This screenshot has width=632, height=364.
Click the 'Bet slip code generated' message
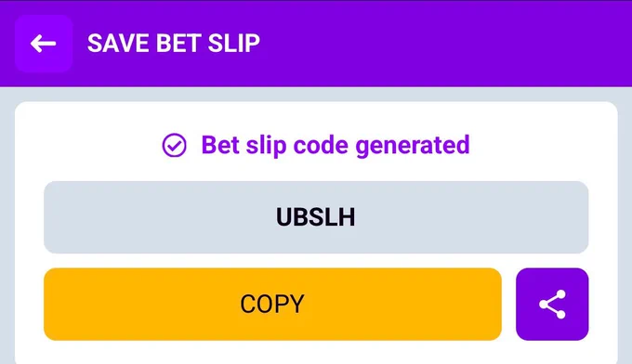[336, 146]
